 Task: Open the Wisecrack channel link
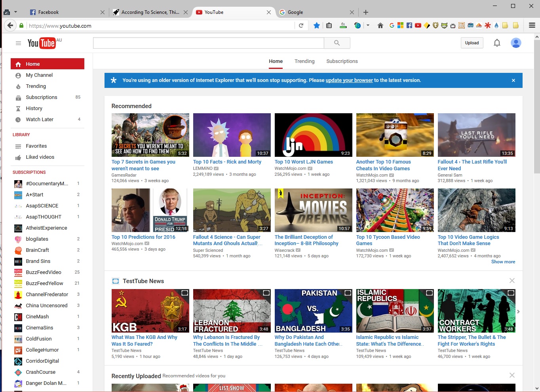[285, 250]
